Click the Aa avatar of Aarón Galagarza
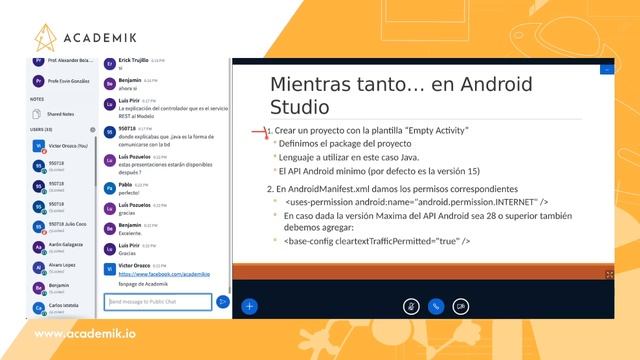 click(38, 247)
